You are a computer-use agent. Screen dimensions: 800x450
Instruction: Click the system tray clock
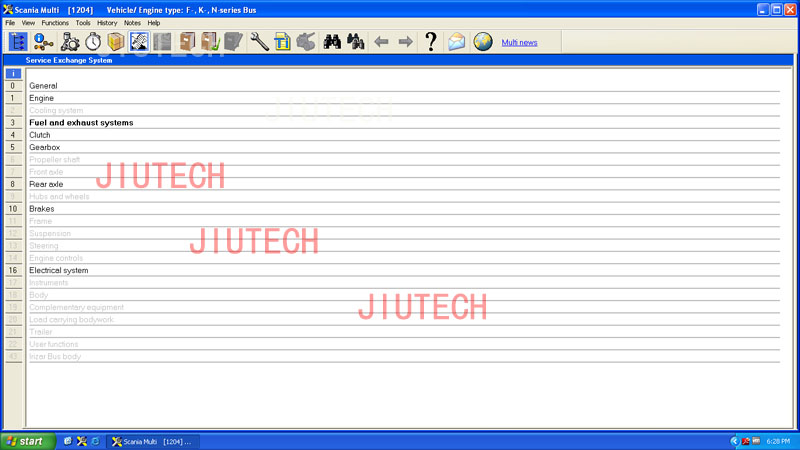[778, 441]
